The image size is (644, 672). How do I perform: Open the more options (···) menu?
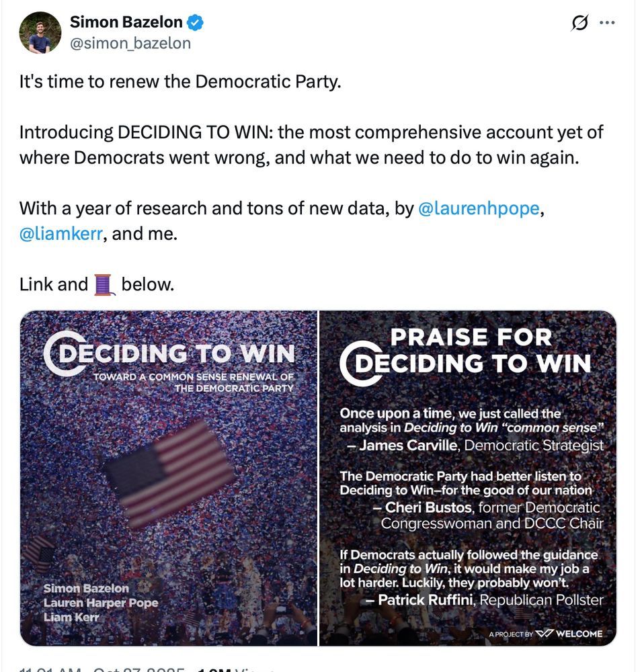pos(607,22)
